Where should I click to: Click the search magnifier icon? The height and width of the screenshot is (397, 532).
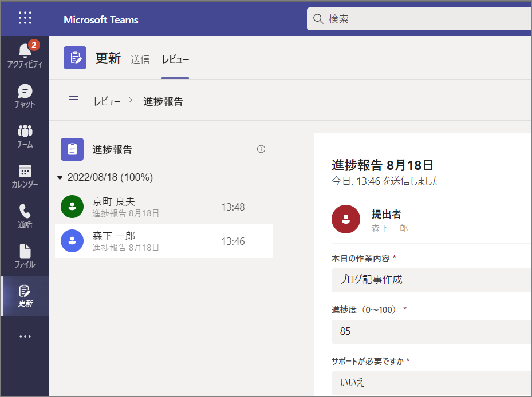(318, 19)
